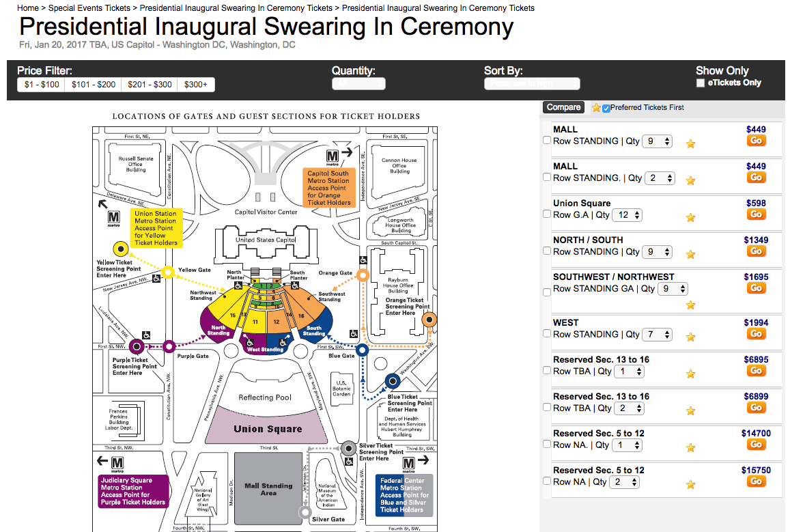Click the star icon on WEST listing

pos(690,337)
